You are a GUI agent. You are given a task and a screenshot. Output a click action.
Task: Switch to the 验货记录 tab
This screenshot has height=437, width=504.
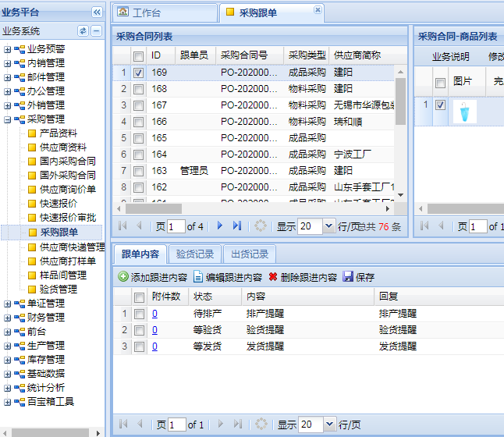click(x=194, y=254)
